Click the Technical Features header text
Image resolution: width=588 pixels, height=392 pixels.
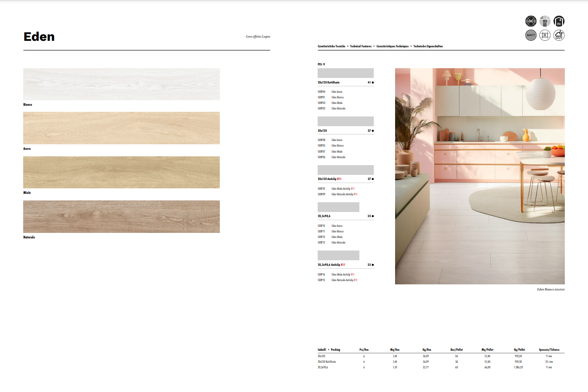[361, 46]
